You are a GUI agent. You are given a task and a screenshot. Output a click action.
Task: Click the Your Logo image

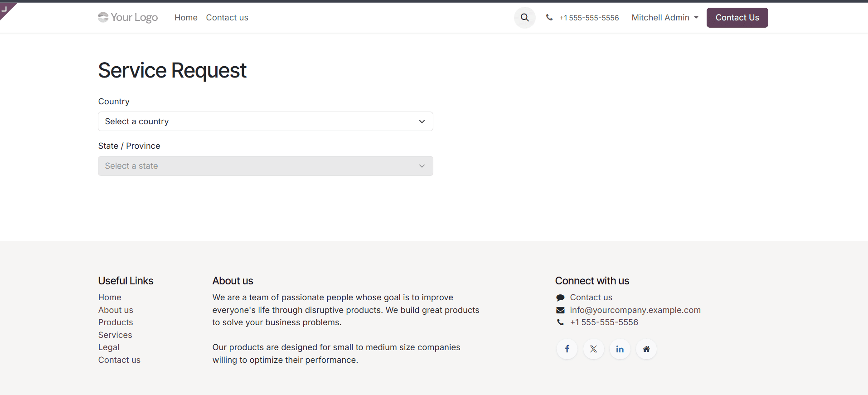click(128, 17)
